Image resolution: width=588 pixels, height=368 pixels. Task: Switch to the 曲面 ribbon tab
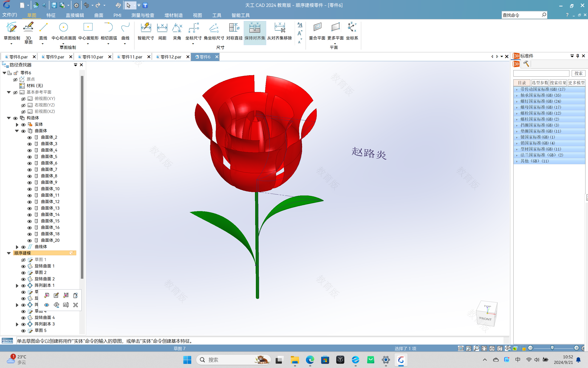click(99, 15)
